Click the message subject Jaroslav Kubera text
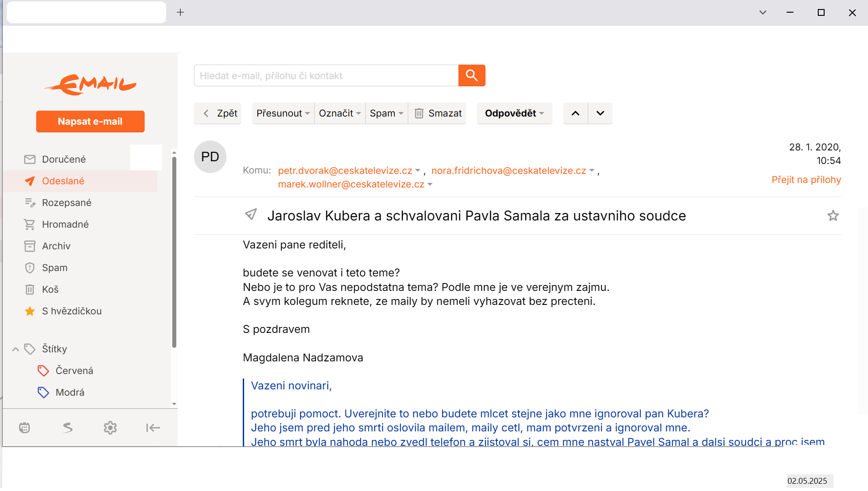This screenshot has width=868, height=491. (x=476, y=216)
